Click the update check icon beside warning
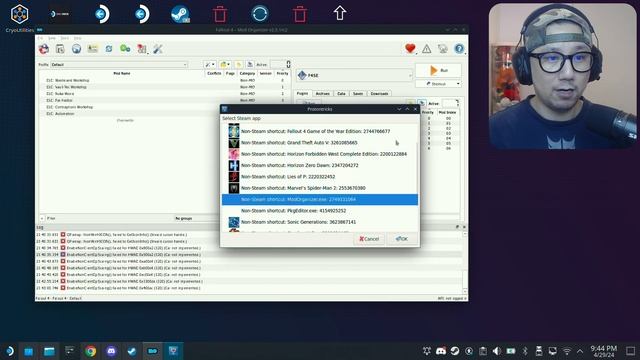This screenshot has width=640, height=360. [443, 49]
